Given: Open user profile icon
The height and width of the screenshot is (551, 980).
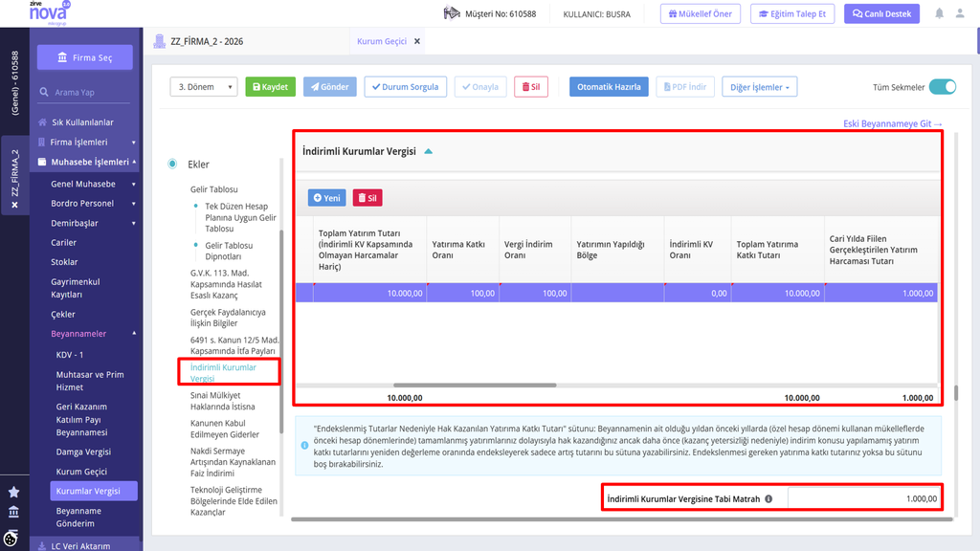Looking at the screenshot, I should tap(960, 13).
